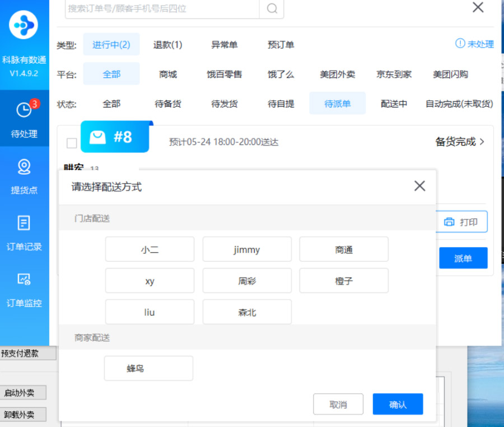Viewport: 504px width, 427px height.
Task: Choose courier xy
Action: coord(150,280)
